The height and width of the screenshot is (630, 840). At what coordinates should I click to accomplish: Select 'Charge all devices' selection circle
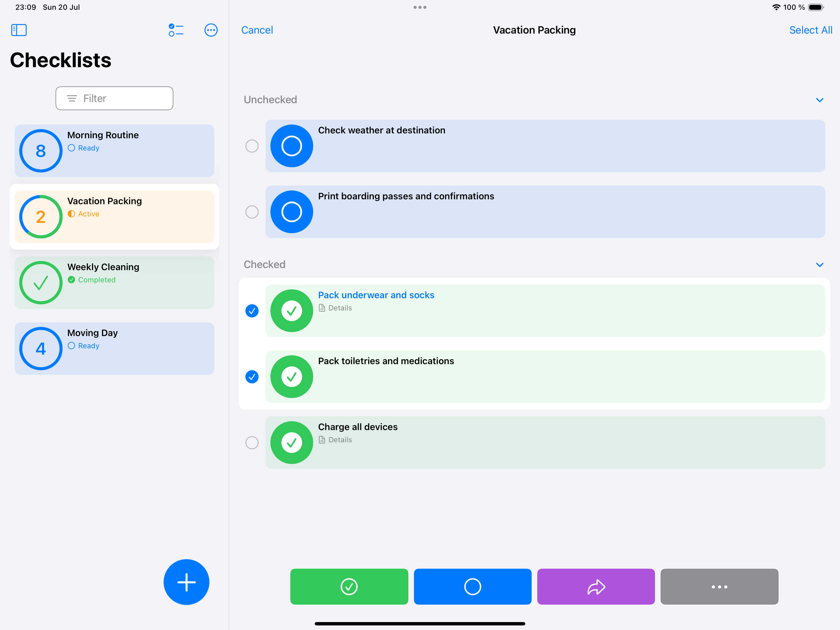[252, 442]
